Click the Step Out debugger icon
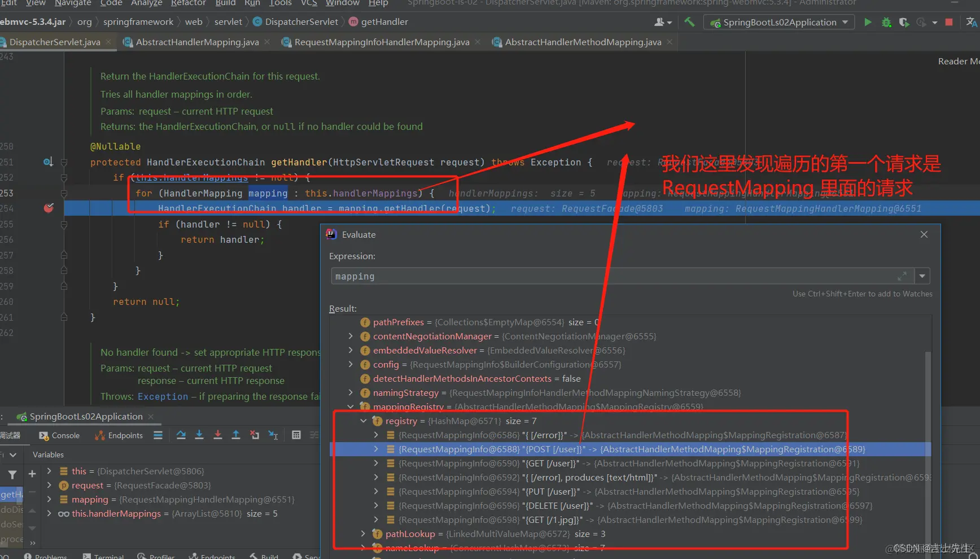The width and height of the screenshot is (980, 559). point(236,435)
